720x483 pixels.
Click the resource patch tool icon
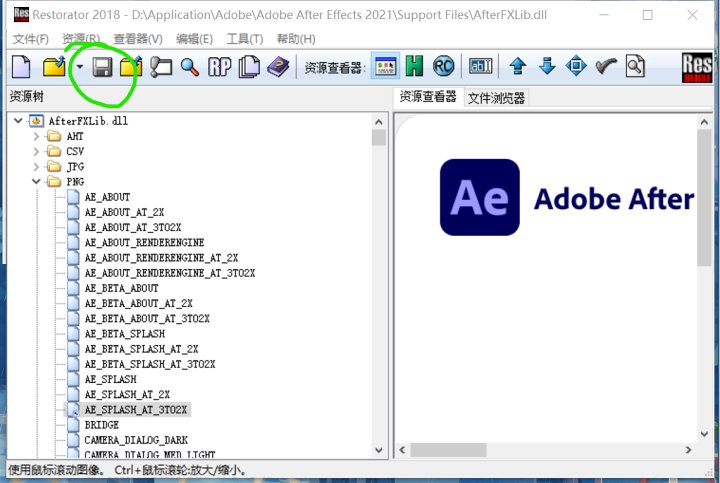161,67
